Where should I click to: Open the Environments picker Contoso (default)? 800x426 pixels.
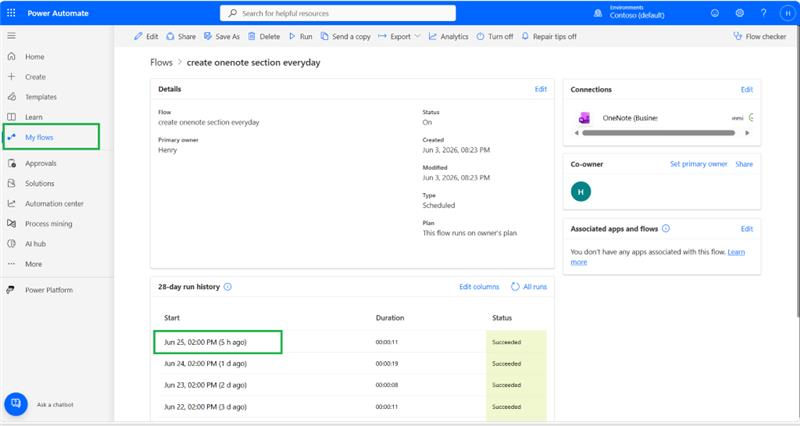(631, 12)
